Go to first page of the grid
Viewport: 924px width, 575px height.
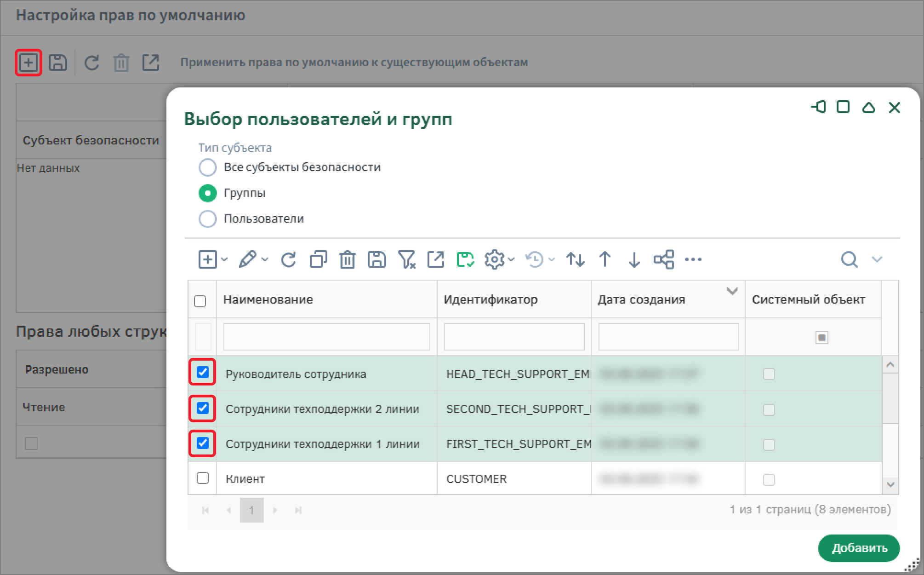pos(205,510)
